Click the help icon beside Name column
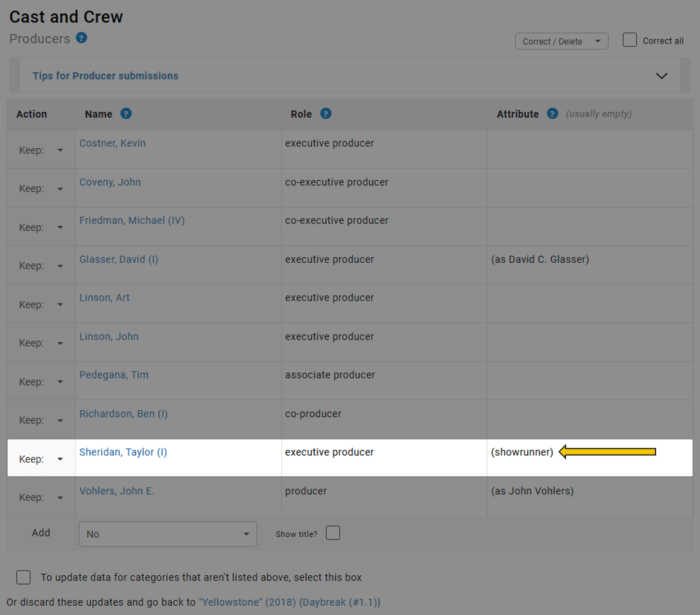 click(x=126, y=114)
